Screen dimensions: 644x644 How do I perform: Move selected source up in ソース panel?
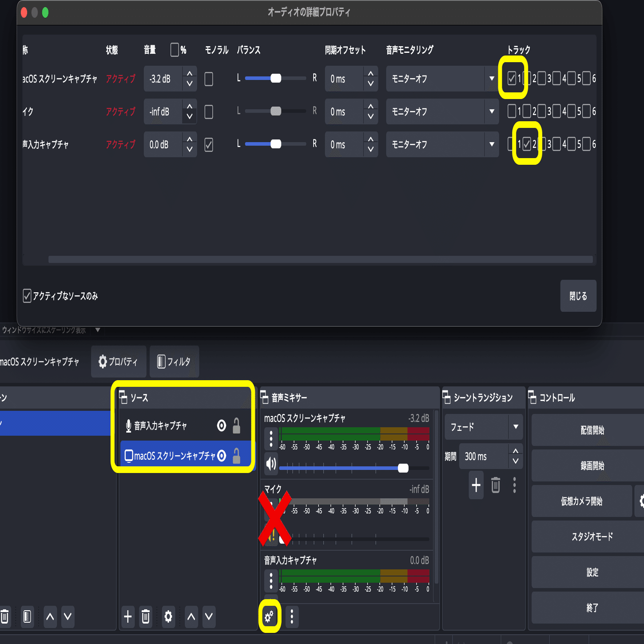191,616
